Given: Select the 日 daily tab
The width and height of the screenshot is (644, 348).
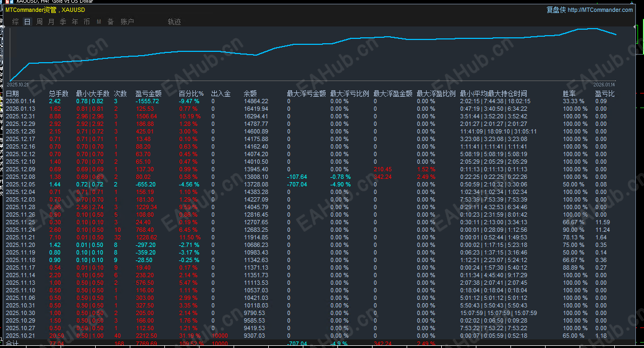Looking at the screenshot, I should click(28, 22).
